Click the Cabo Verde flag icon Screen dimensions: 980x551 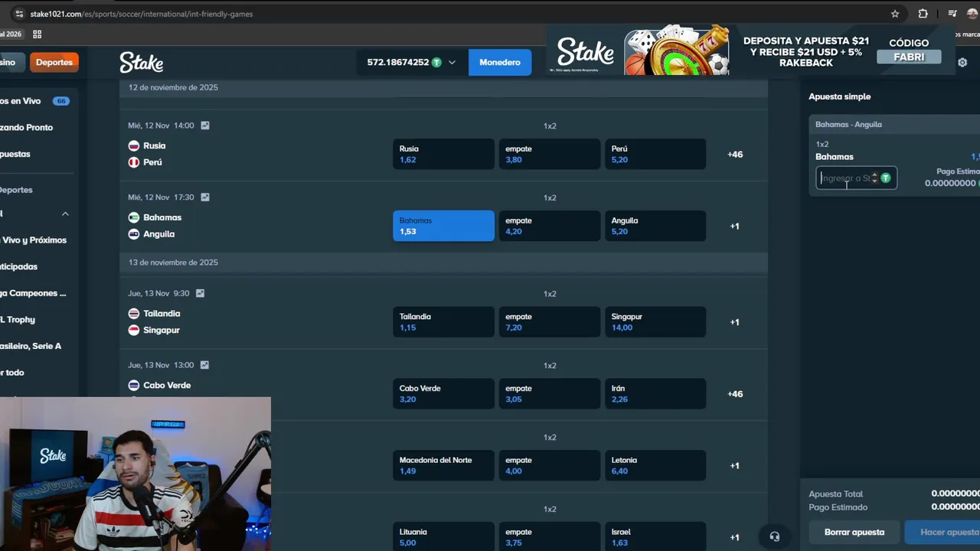pyautogui.click(x=133, y=385)
